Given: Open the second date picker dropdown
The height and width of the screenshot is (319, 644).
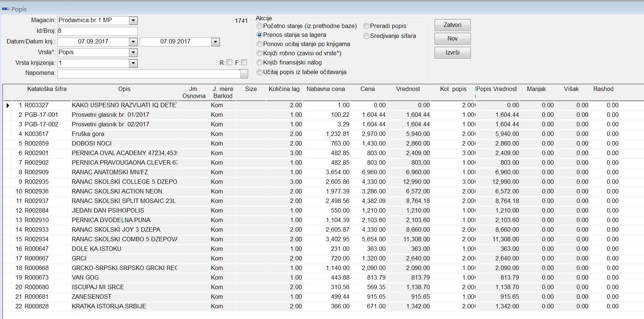Looking at the screenshot, I should (x=216, y=42).
